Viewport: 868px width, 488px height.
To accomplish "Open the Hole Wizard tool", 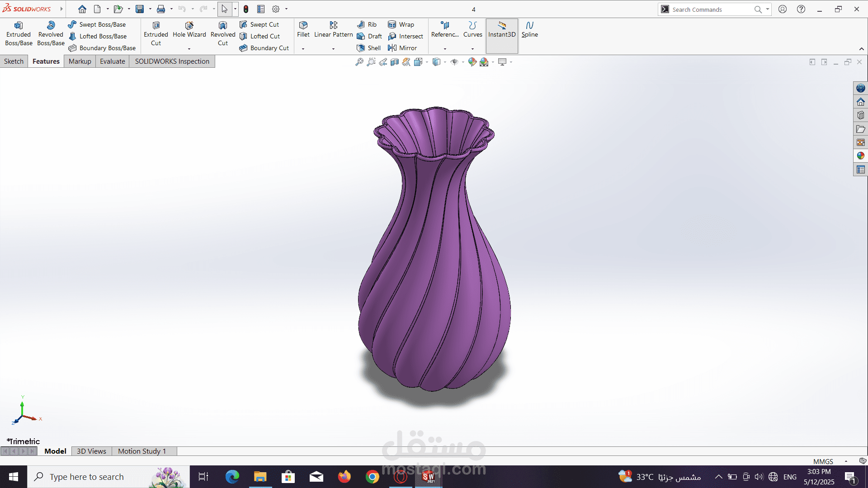I will 189,30.
